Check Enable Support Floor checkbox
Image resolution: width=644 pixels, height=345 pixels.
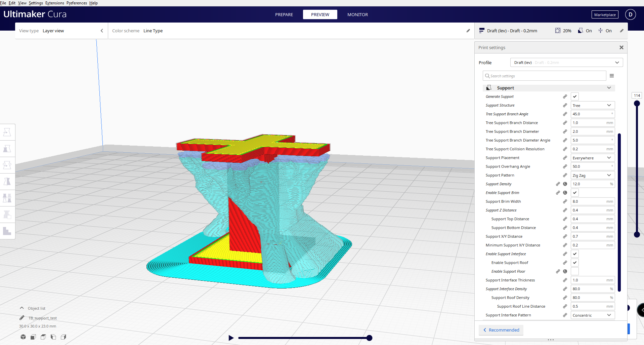pyautogui.click(x=575, y=271)
